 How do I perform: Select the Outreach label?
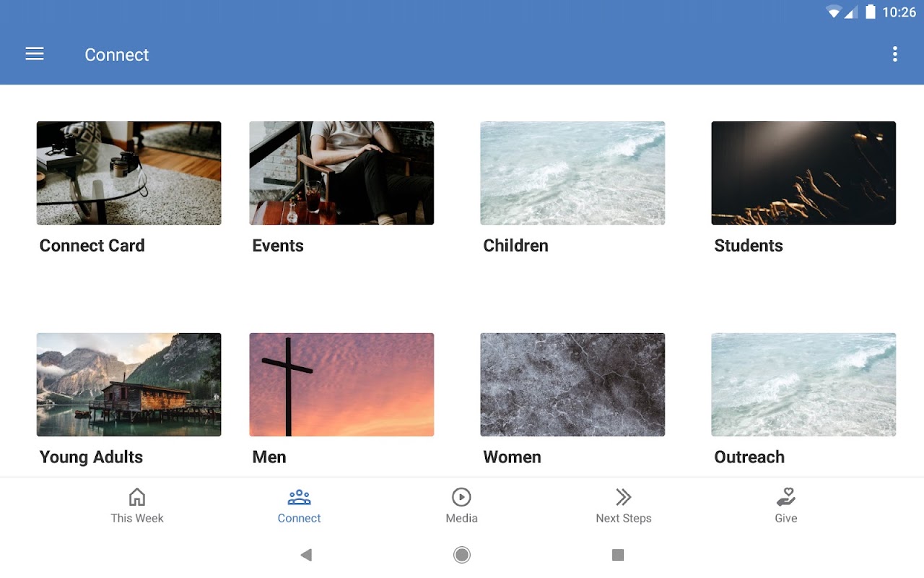click(749, 457)
